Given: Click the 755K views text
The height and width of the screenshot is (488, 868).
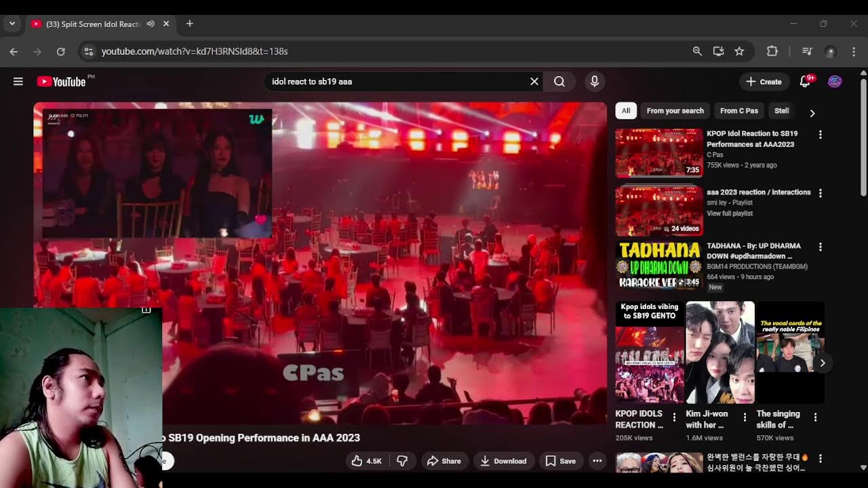Looking at the screenshot, I should pos(724,165).
